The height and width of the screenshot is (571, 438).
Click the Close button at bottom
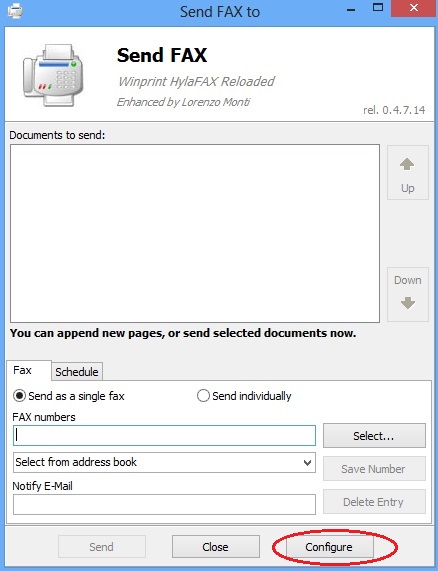click(216, 547)
